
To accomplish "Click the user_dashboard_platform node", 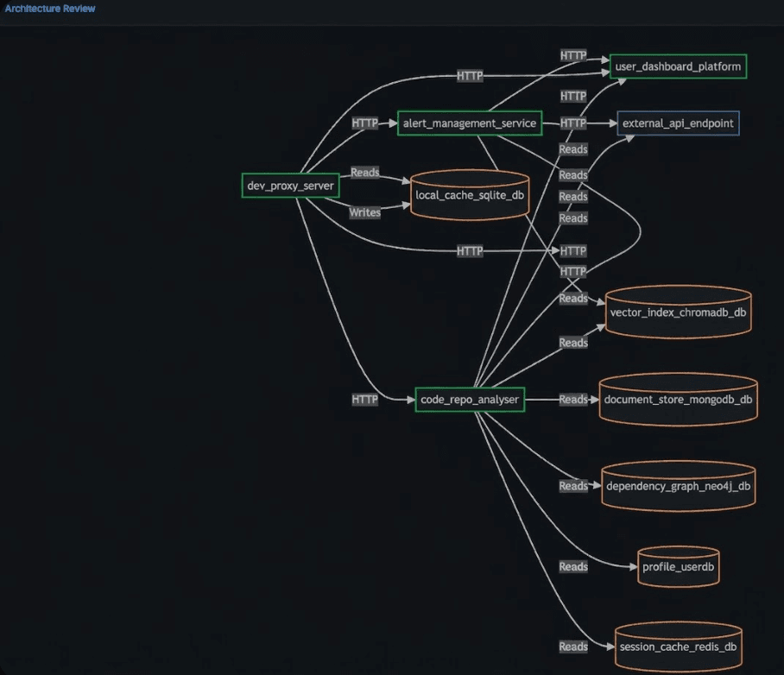I will [x=678, y=66].
